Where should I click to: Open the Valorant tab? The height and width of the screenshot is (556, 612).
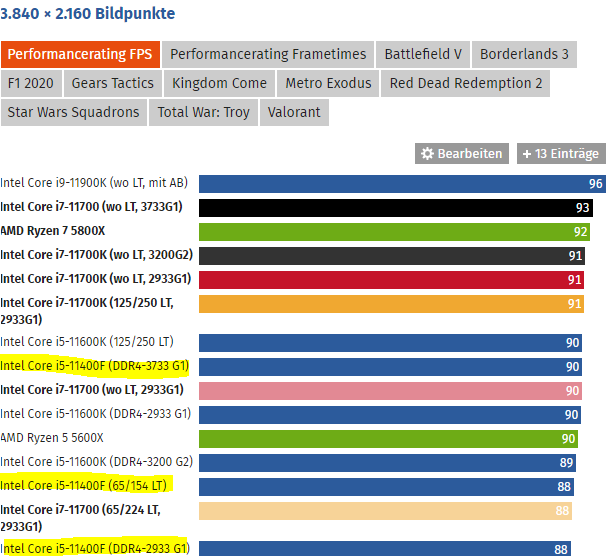[x=294, y=112]
